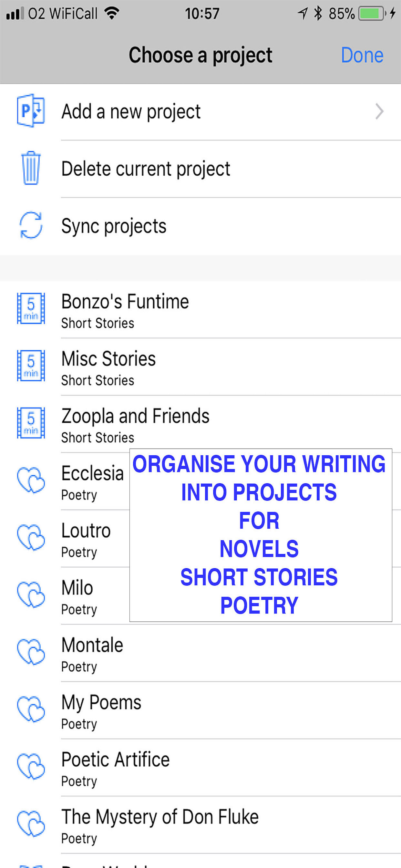This screenshot has width=401, height=868.
Task: Tap the Poetic Artifice hearts icon
Action: (x=31, y=767)
